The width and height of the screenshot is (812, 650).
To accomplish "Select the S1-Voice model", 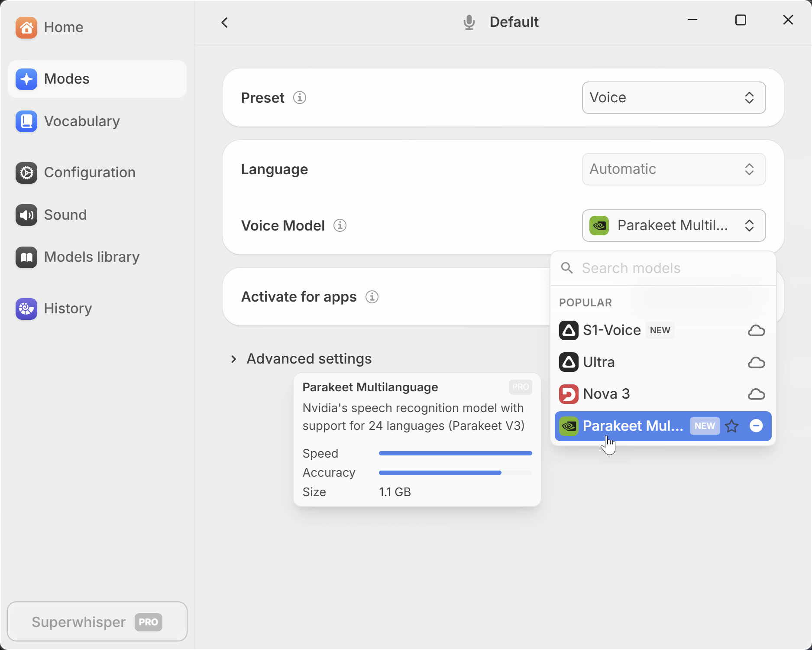I will (663, 330).
